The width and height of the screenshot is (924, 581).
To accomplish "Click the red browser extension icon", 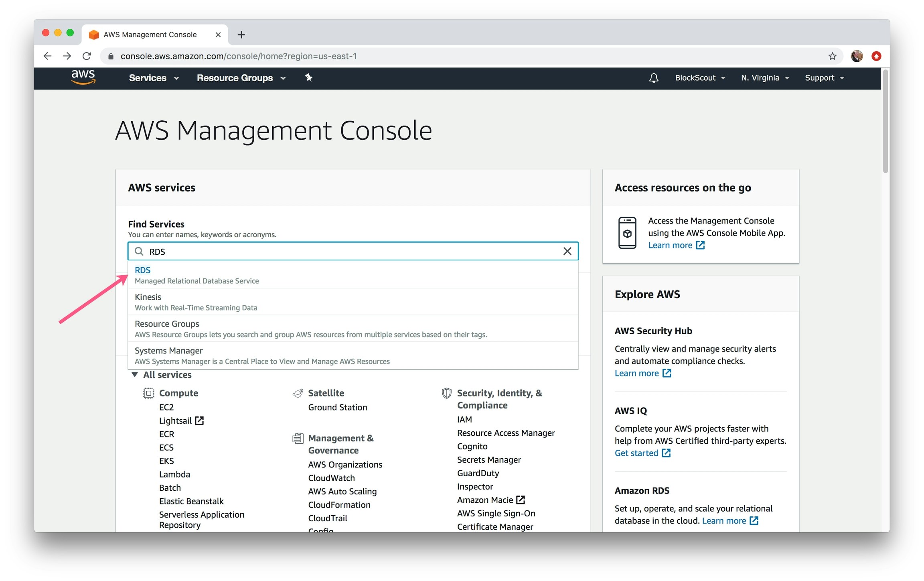I will [876, 56].
